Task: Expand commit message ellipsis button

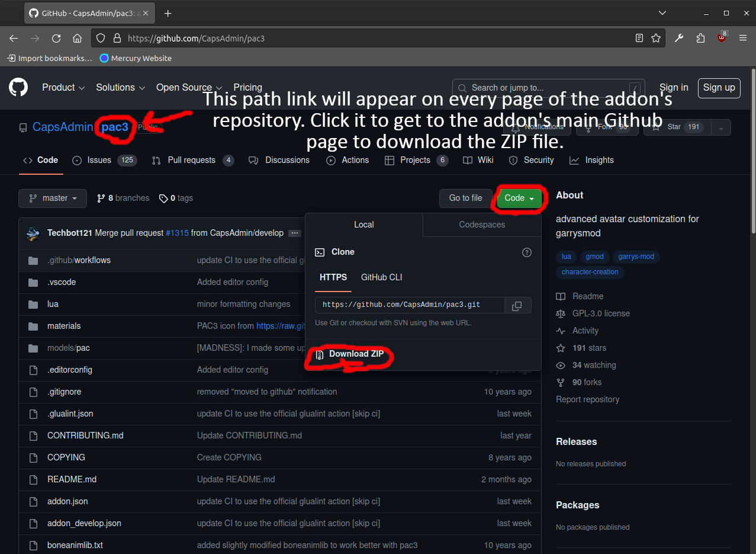Action: pos(295,233)
